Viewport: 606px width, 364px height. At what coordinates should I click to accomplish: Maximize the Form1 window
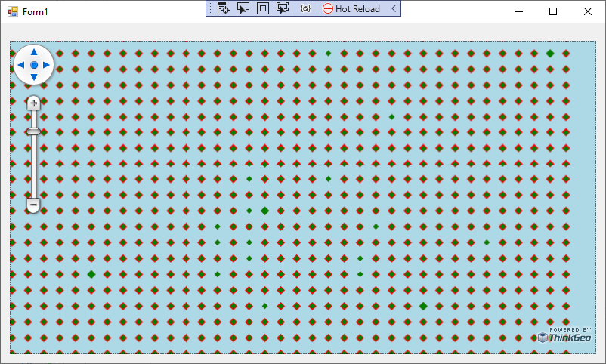point(553,11)
